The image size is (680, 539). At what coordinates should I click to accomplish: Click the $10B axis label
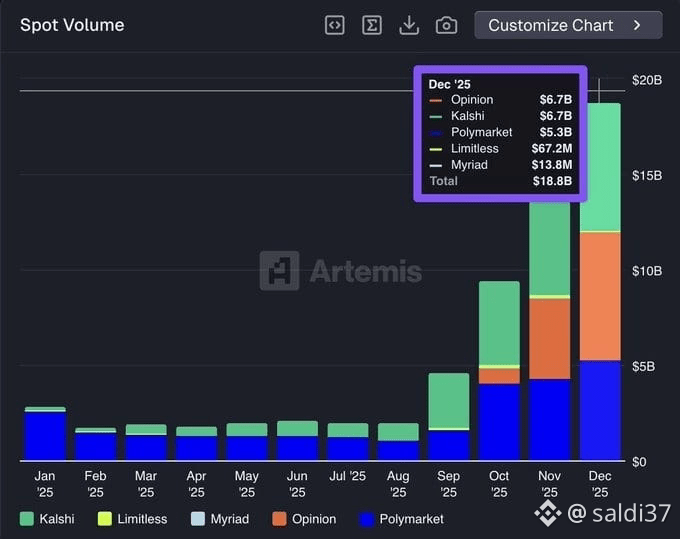click(647, 271)
